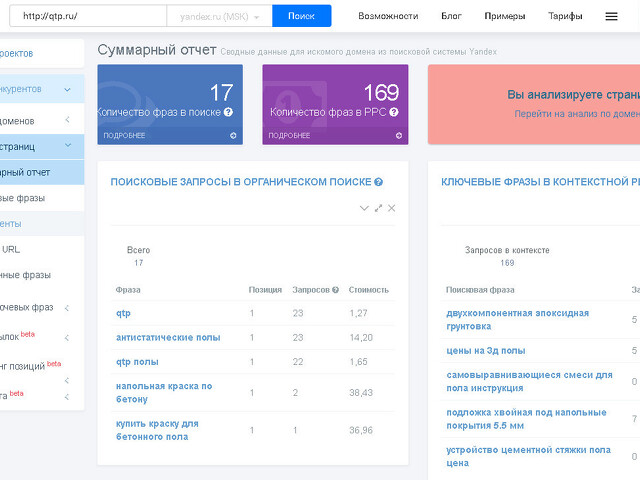This screenshot has height=480, width=640.
Task: Open самовыравнивающиеся смеси для пола инструкция phrase
Action: pyautogui.click(x=529, y=382)
